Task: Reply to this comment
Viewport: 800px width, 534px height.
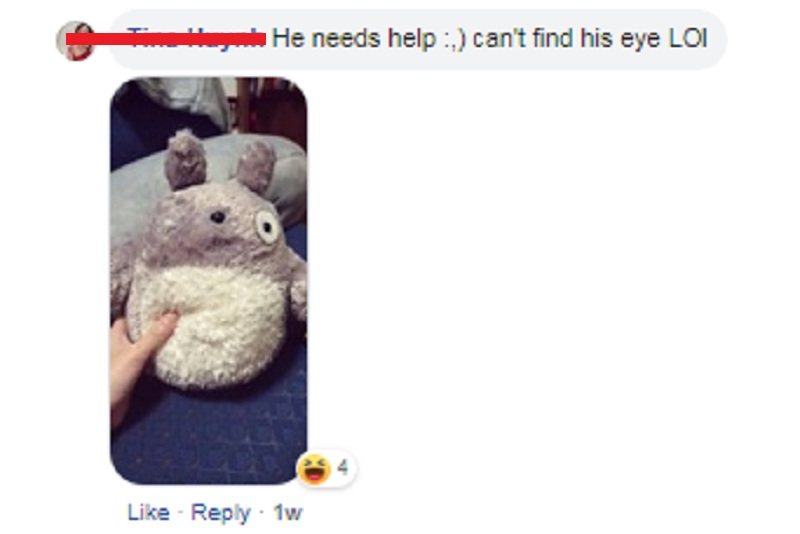Action: (x=220, y=512)
